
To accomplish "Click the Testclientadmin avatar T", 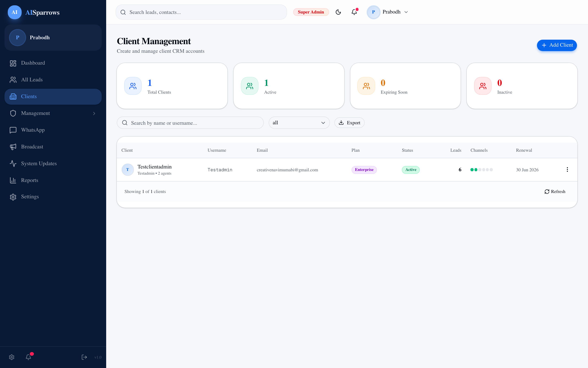I will pos(128,170).
